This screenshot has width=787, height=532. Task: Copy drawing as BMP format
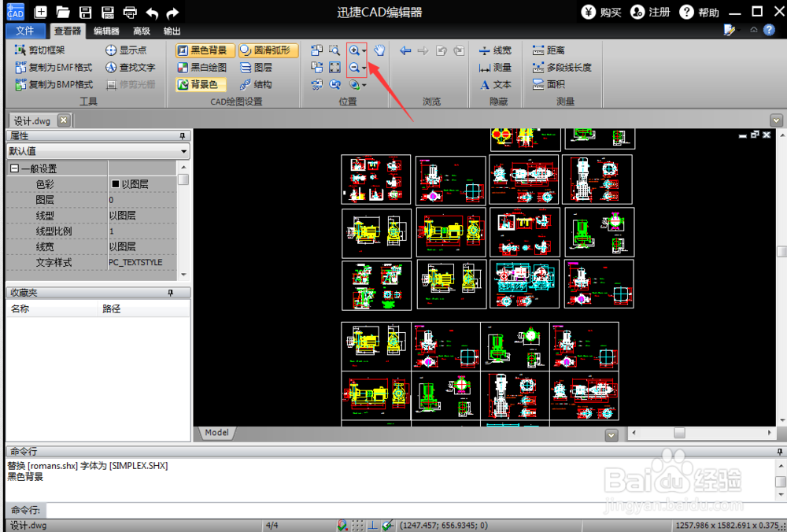click(x=54, y=84)
